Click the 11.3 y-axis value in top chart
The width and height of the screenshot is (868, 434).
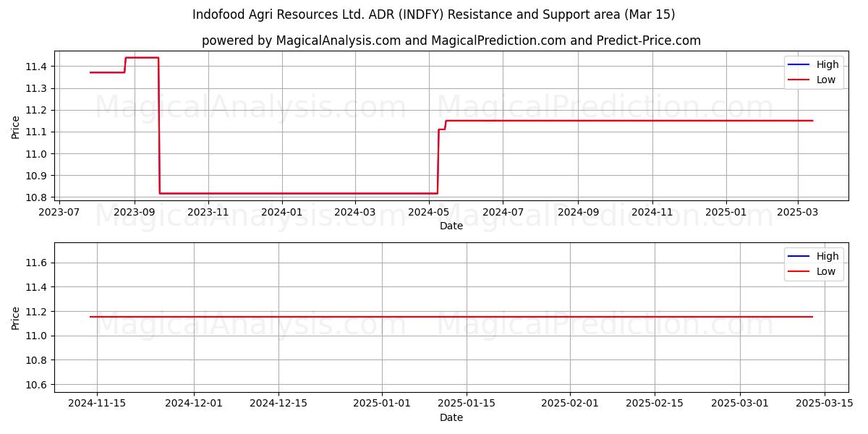coord(37,88)
